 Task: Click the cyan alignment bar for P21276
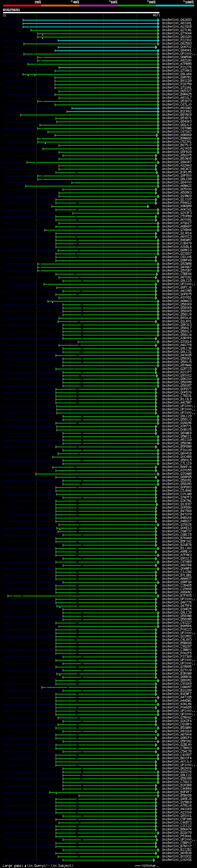click(109, 67)
